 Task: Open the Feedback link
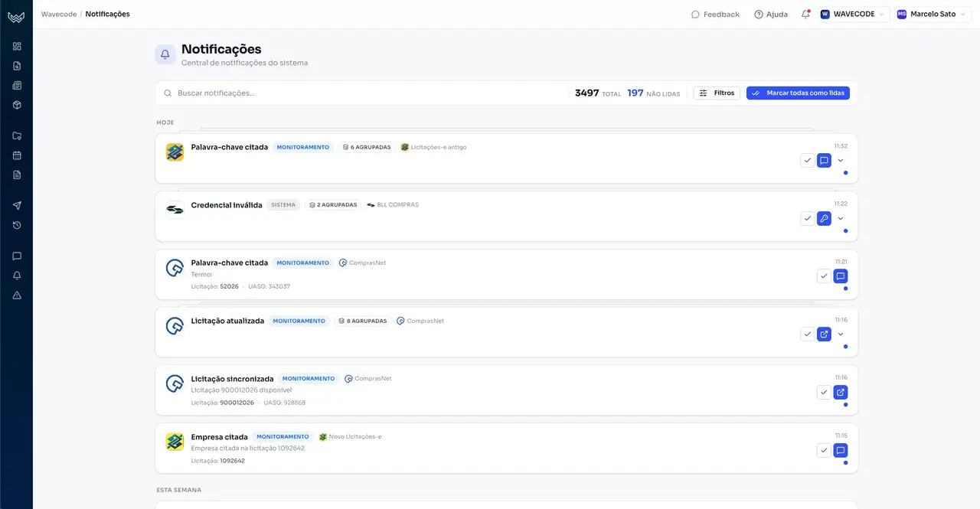tap(715, 14)
